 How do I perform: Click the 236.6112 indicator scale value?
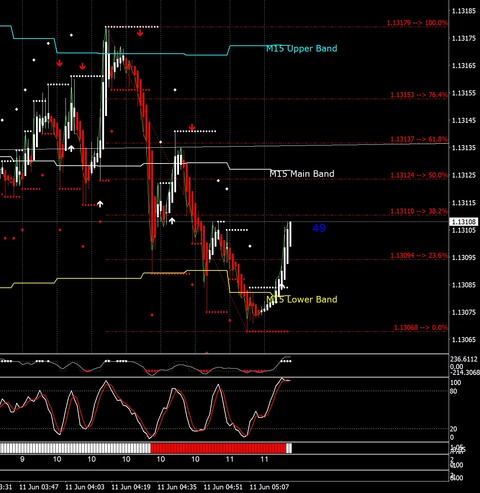[464, 359]
